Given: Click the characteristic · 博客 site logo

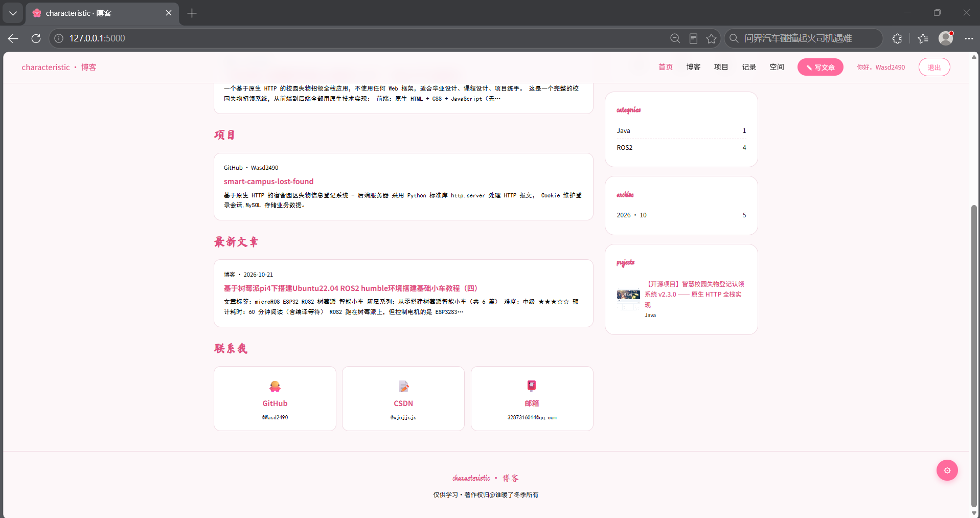Looking at the screenshot, I should click(59, 67).
